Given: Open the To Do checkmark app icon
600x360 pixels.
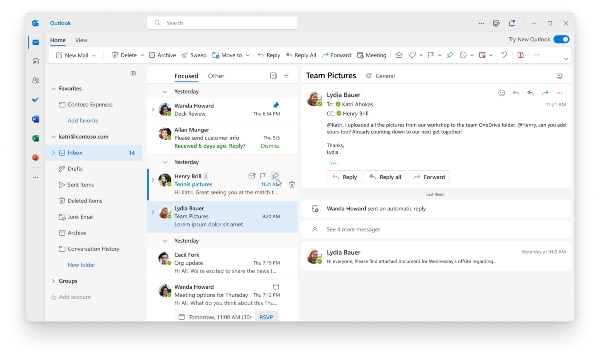Looking at the screenshot, I should [36, 99].
